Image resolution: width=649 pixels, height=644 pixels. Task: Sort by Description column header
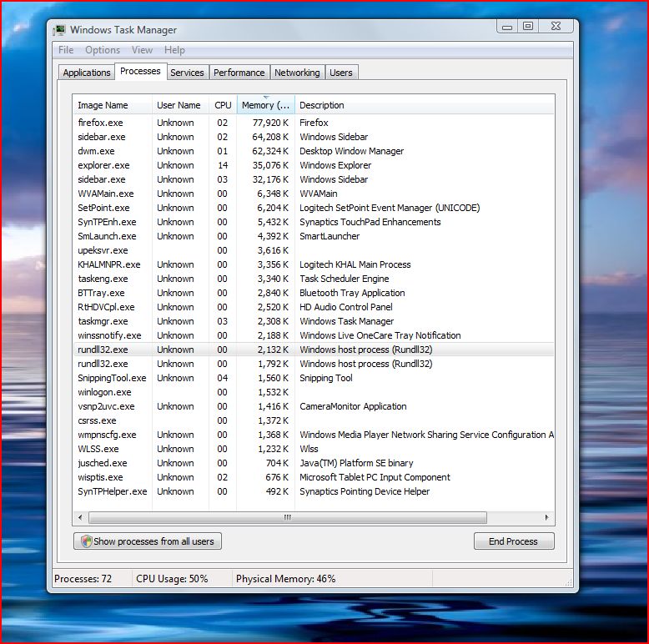425,105
